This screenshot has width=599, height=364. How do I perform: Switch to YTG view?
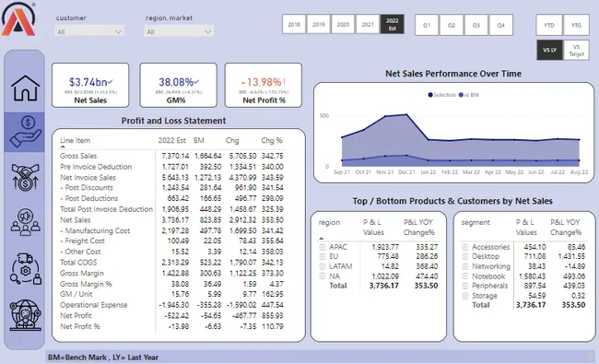[x=576, y=25]
